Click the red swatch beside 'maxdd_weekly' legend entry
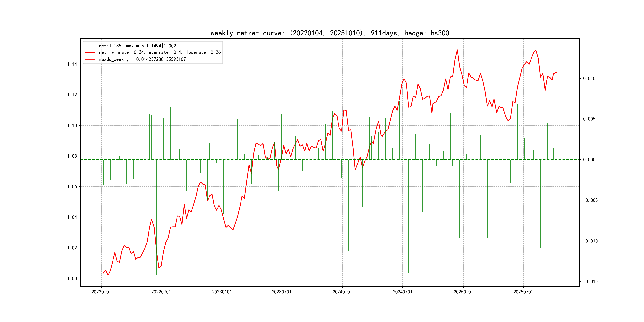The image size is (644, 322). pos(90,59)
